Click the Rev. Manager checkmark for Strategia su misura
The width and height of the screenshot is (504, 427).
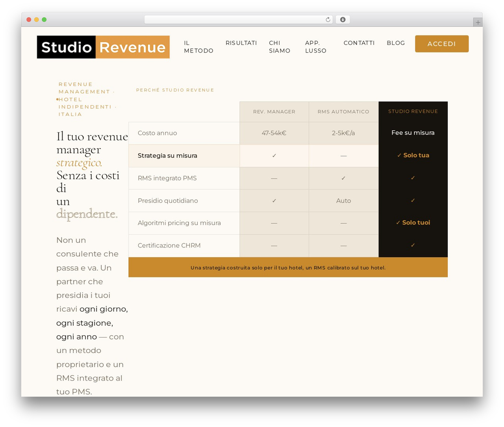(x=274, y=156)
